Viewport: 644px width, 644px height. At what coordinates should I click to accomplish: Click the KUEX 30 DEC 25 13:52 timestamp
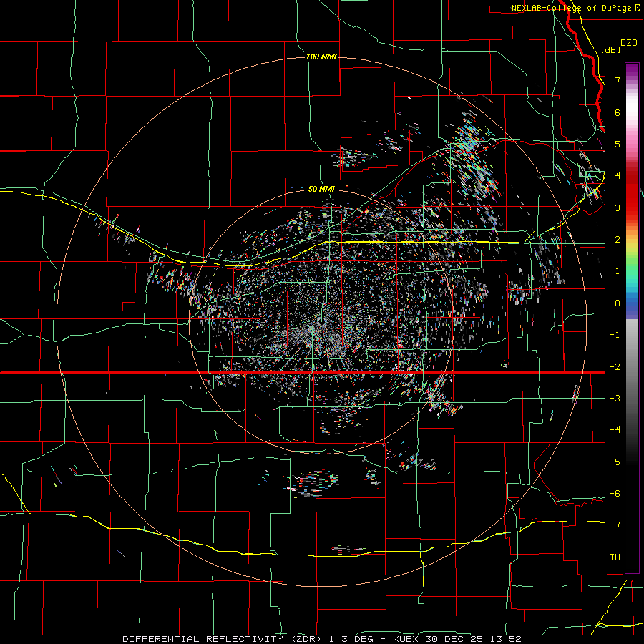pyautogui.click(x=457, y=639)
